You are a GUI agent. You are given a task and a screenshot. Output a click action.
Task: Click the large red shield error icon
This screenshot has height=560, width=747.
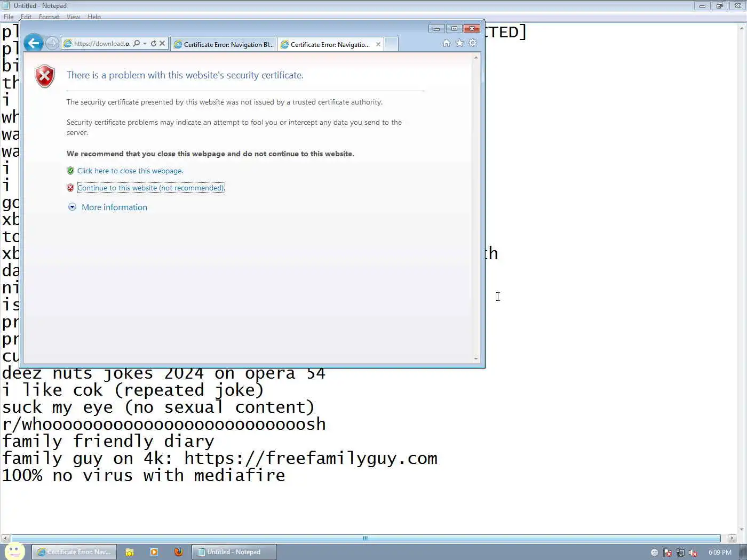click(45, 76)
